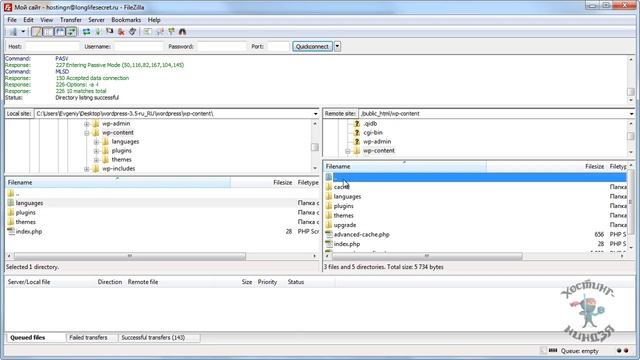Disconnect from server using the red X icon

pos(121,31)
